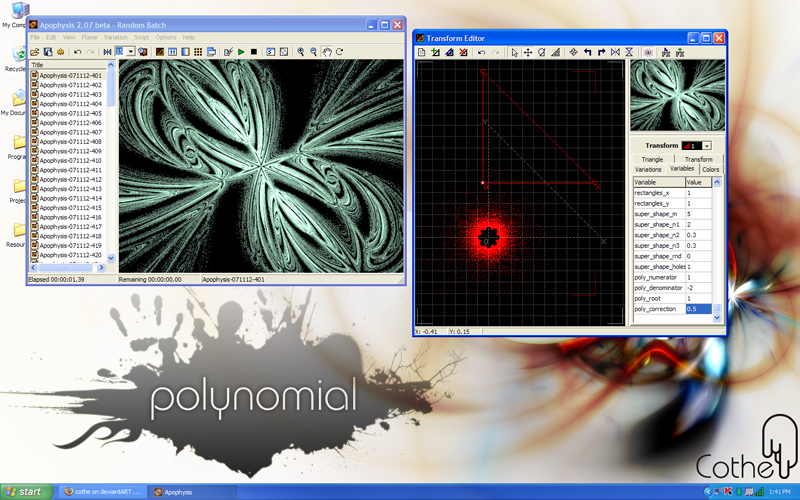Click flame list scrollbar down arrow
The height and width of the screenshot is (500, 800).
click(111, 258)
